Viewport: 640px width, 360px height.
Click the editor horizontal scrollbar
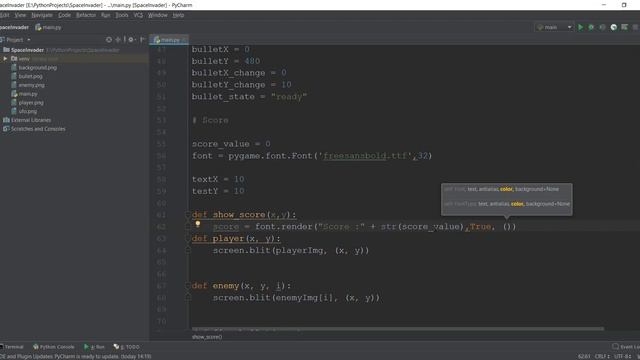point(398,329)
